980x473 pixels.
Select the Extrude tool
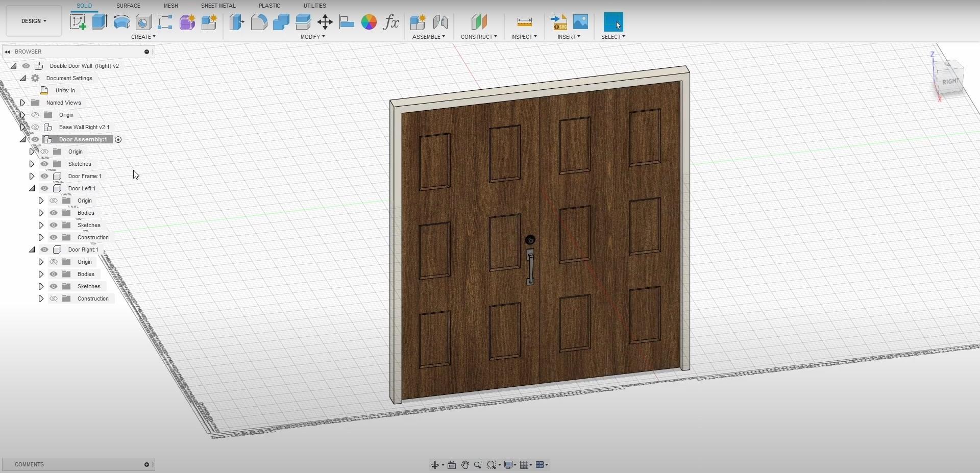click(100, 22)
